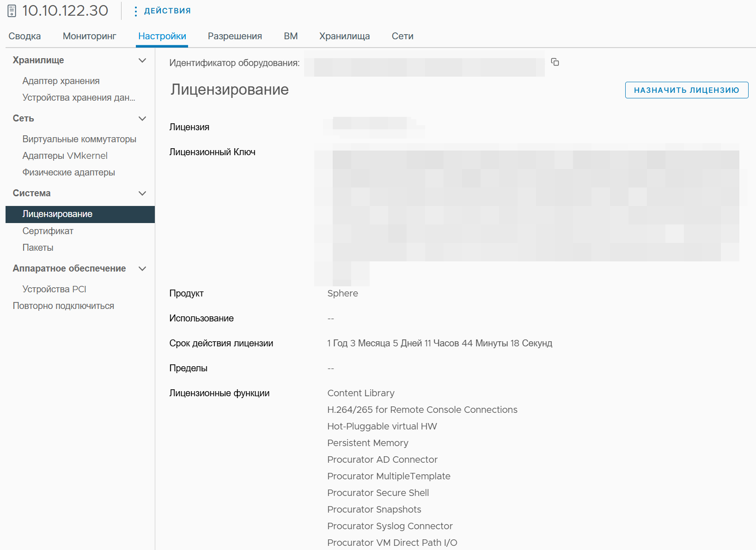
Task: Click the Sphere product value
Action: coord(343,293)
